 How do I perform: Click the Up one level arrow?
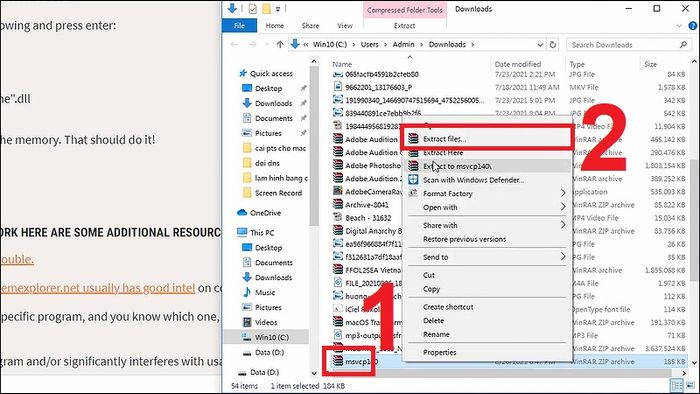(x=280, y=44)
